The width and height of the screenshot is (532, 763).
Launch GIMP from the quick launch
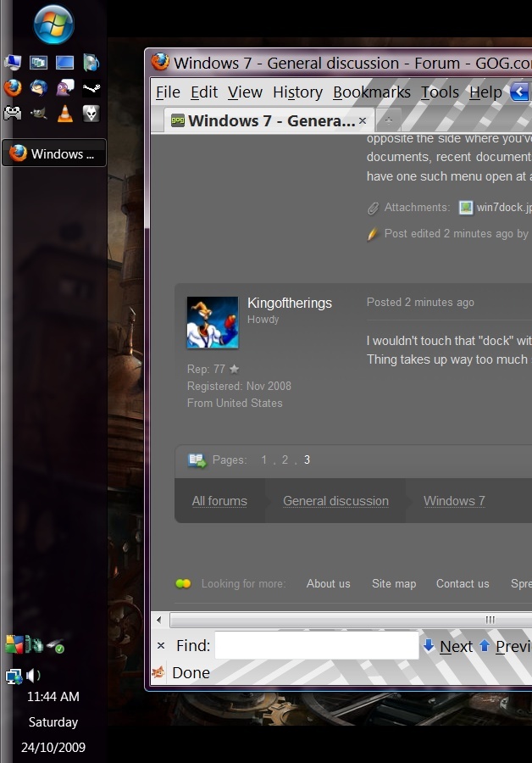pyautogui.click(x=38, y=114)
